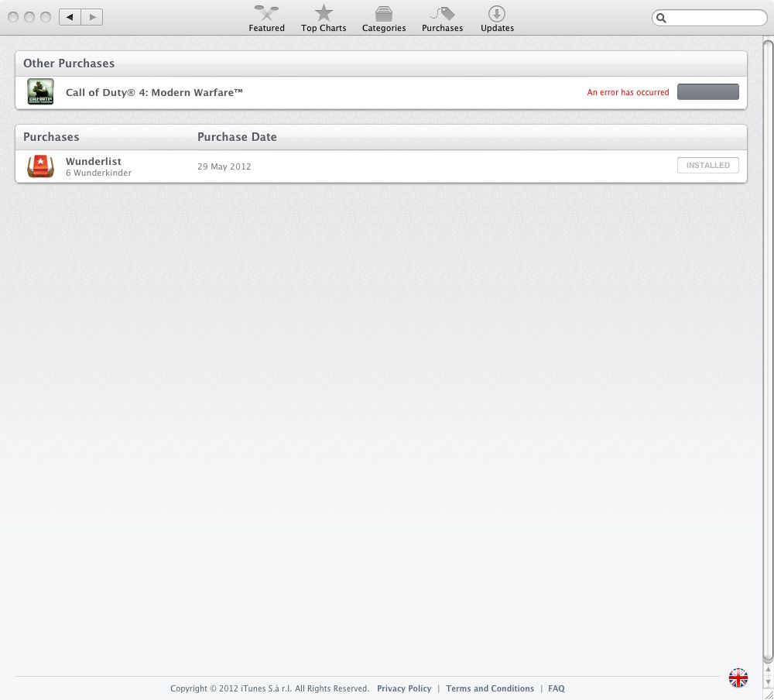Open the Terms and Conditions link

pos(490,688)
